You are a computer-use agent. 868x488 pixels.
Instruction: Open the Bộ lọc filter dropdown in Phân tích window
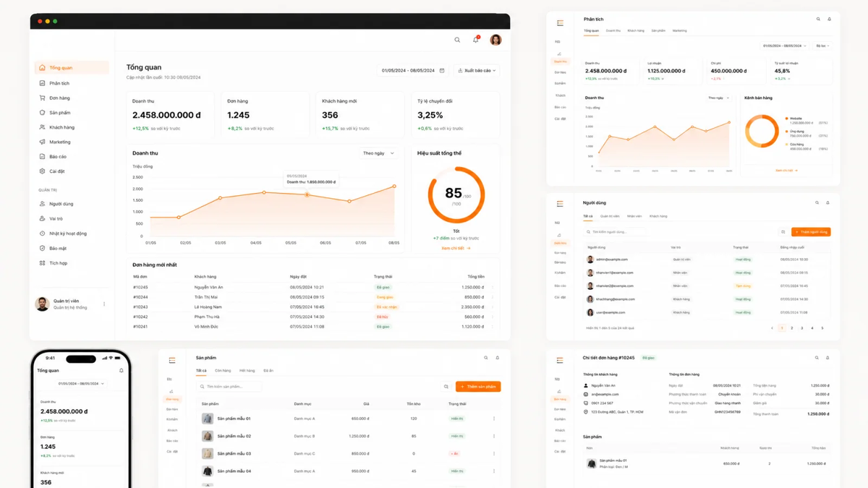822,46
